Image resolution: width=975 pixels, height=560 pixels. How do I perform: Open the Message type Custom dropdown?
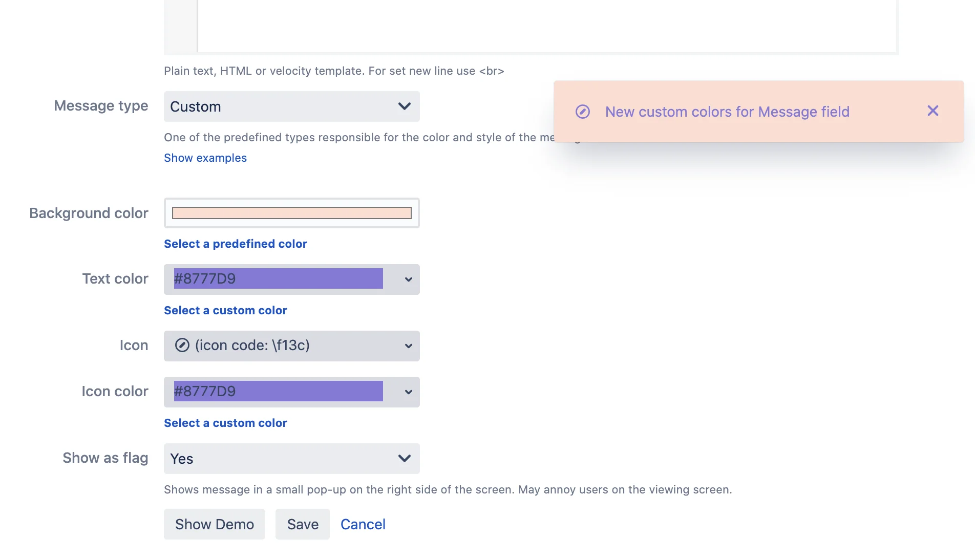click(292, 106)
